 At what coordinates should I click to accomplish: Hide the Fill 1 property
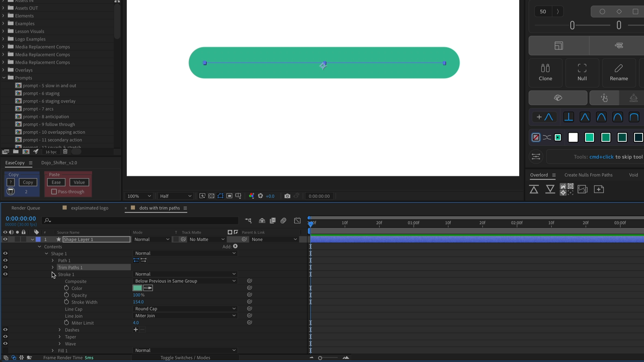(5, 350)
